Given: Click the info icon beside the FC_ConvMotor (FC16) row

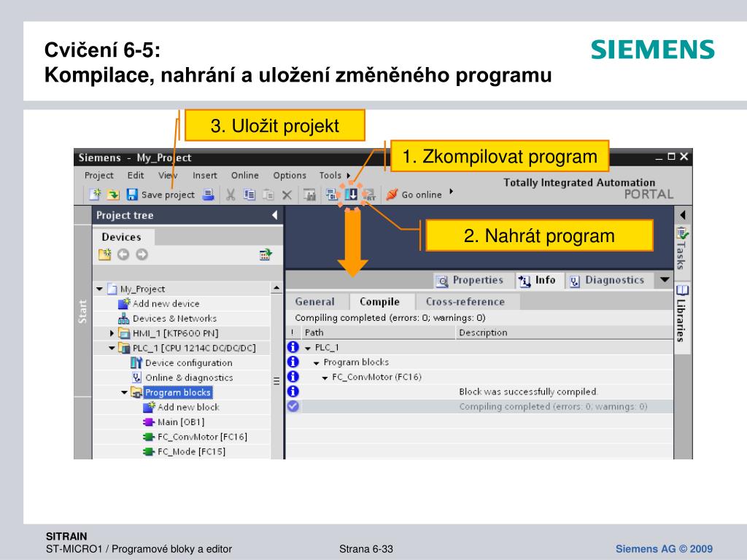Looking at the screenshot, I should pyautogui.click(x=293, y=377).
